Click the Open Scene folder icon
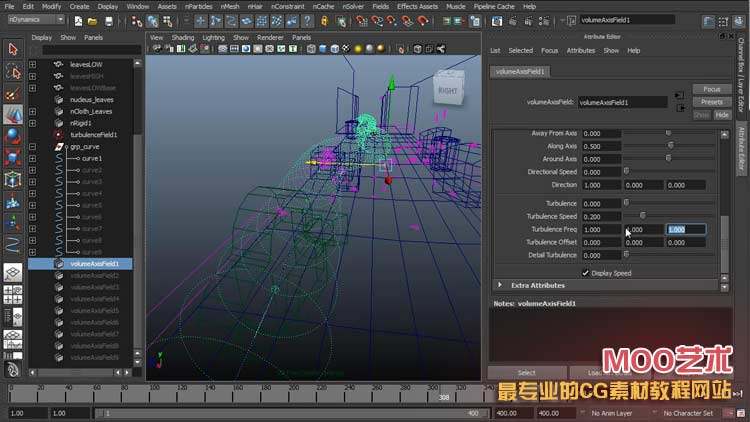Image resolution: width=750 pixels, height=422 pixels. coord(93,20)
